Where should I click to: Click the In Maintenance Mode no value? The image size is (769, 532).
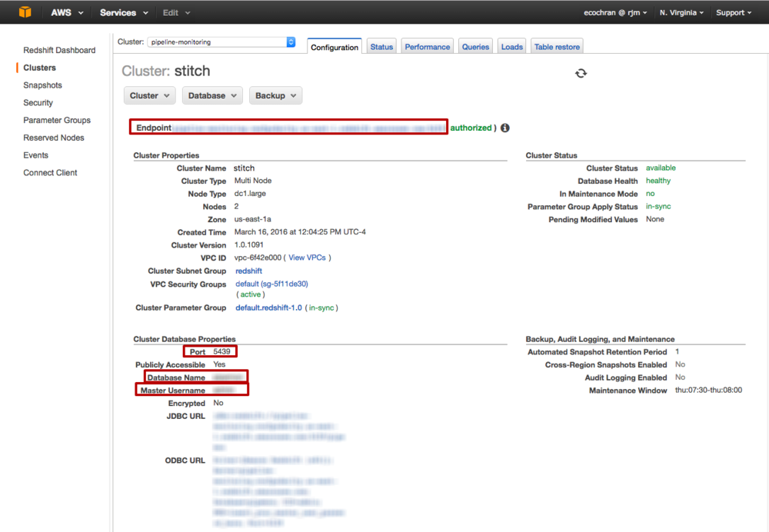coord(651,194)
